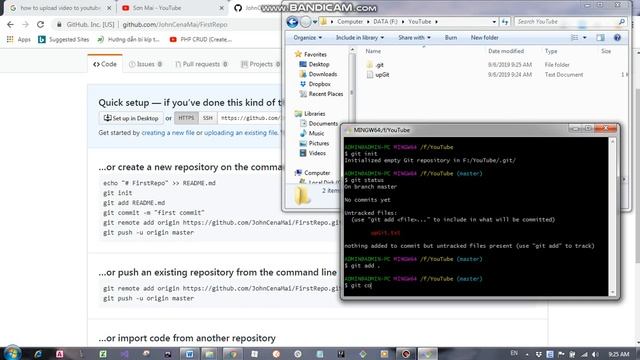Sort files by Date modified column

coord(506,51)
